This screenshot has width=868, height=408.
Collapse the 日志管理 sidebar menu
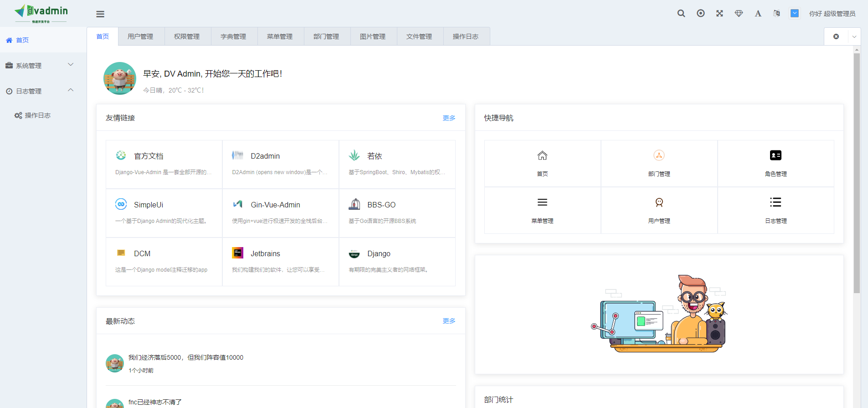click(43, 91)
